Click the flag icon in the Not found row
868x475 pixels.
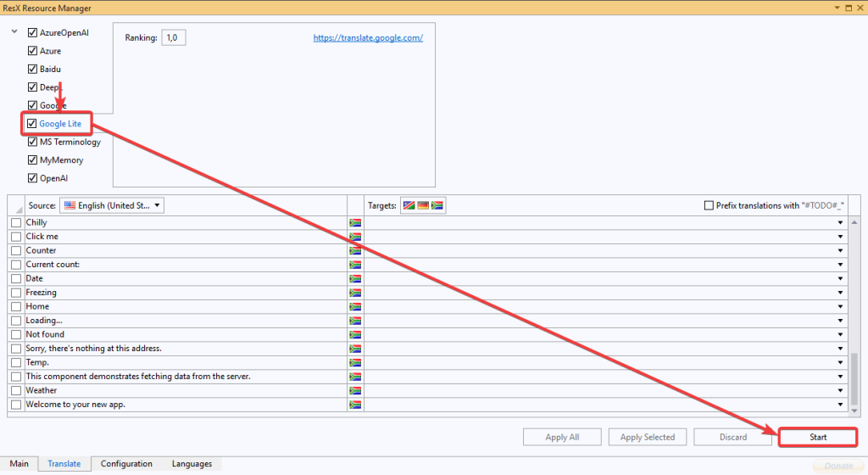coord(355,334)
